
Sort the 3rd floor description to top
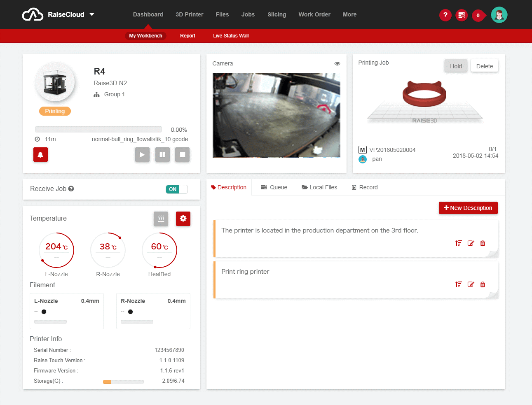pos(459,243)
